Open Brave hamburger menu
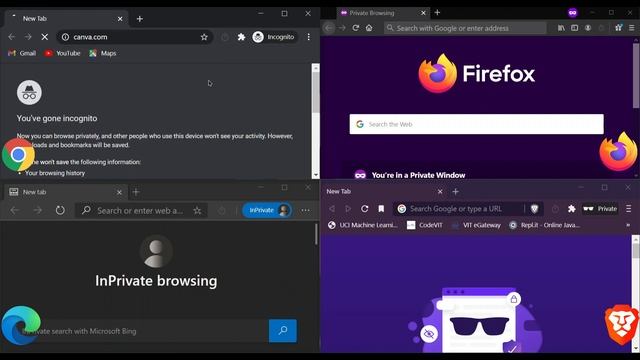 (x=629, y=209)
